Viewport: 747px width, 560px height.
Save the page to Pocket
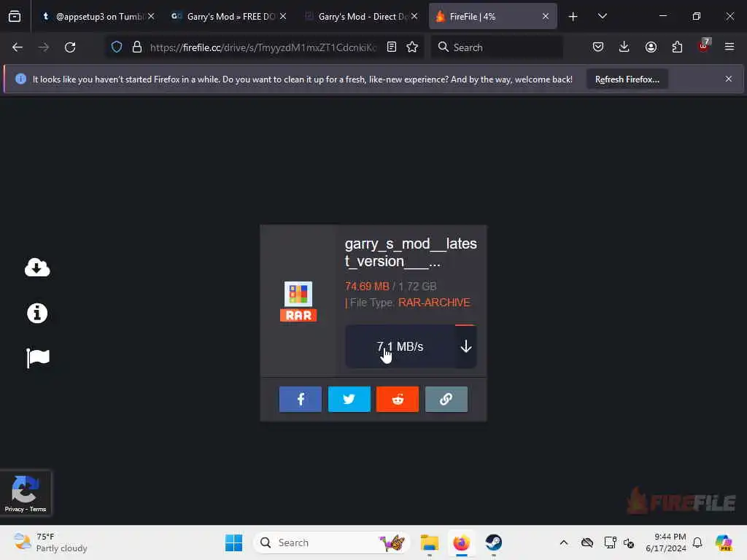598,47
